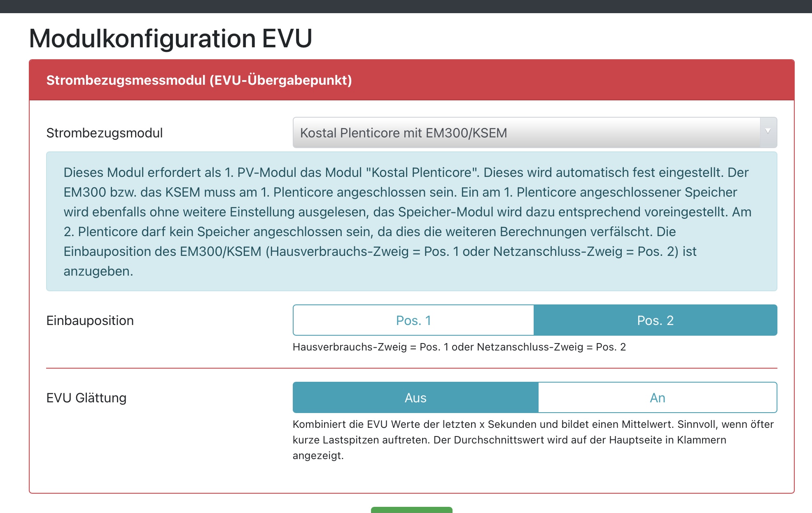This screenshot has width=812, height=513.
Task: Click the red divider line above EVU Glättung
Action: point(411,368)
